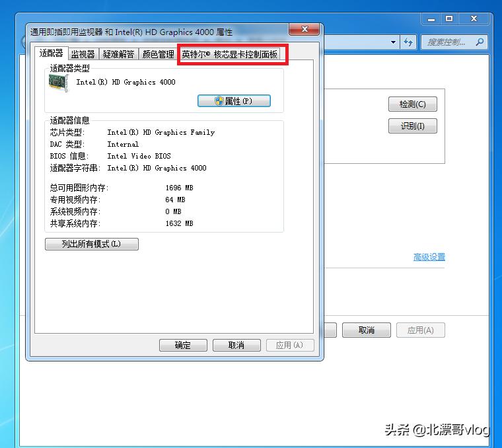The image size is (502, 448).
Task: Click the 'Intel Video BIOS' text
Action: coord(139,156)
